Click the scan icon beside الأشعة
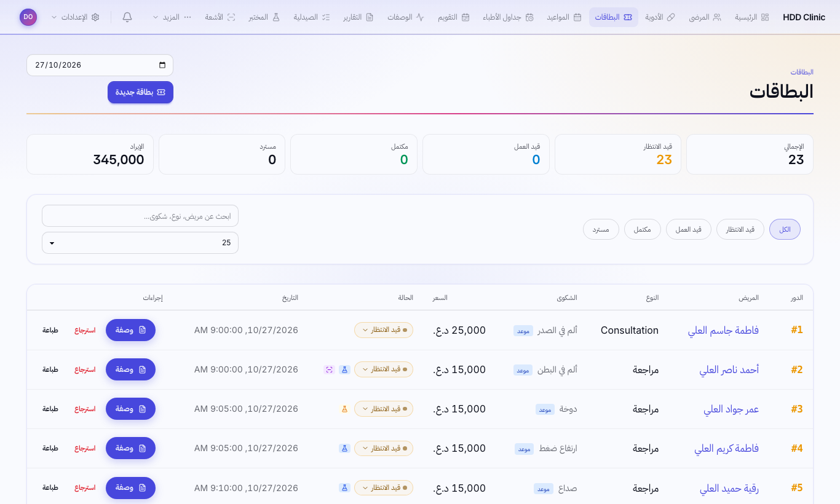Image resolution: width=840 pixels, height=504 pixels. [231, 17]
